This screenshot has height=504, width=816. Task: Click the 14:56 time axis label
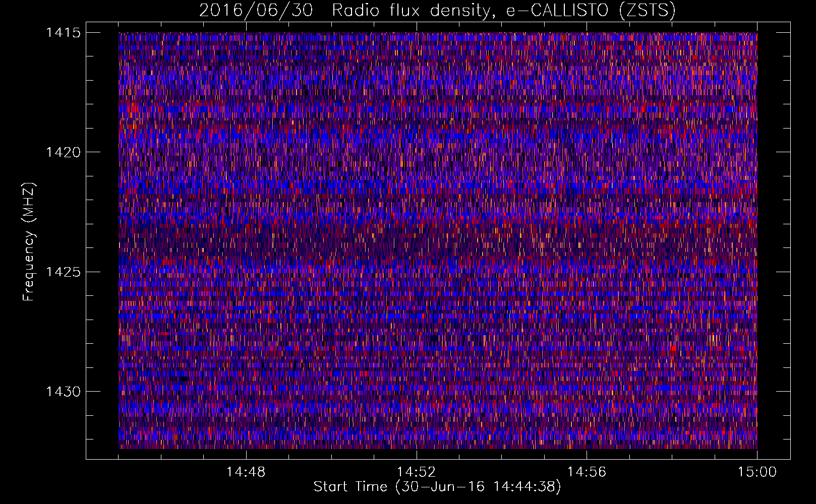pos(587,472)
